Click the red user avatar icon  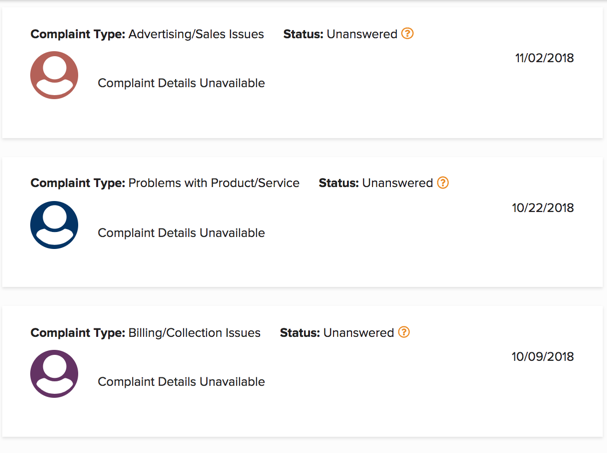(54, 75)
